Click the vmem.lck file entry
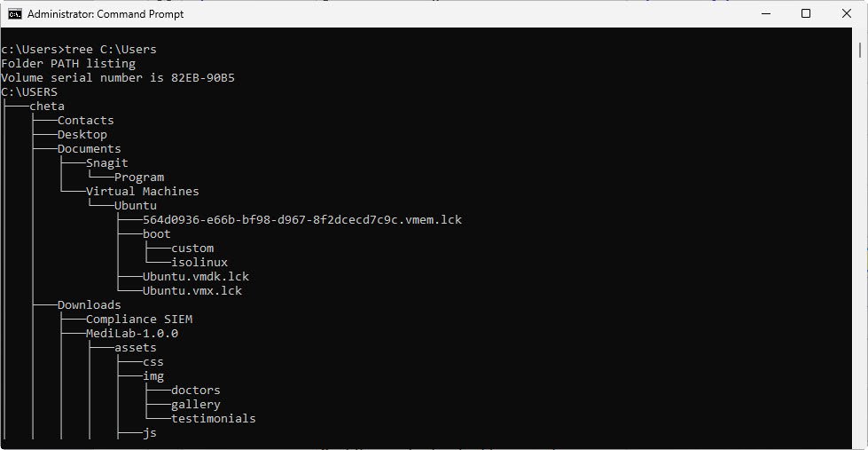 point(302,220)
